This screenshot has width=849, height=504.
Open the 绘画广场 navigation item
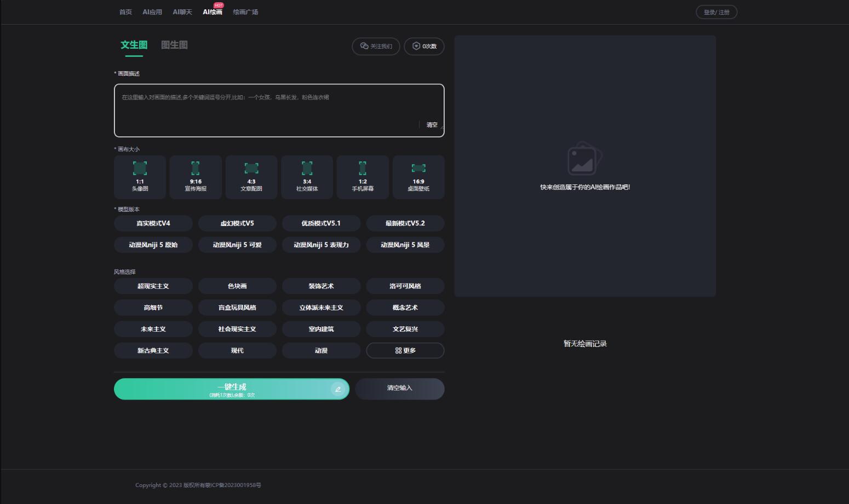pos(245,12)
